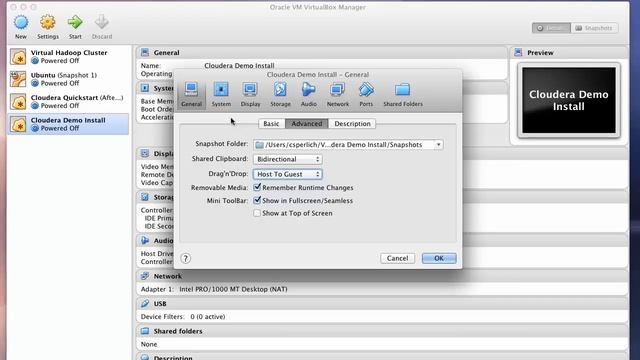The image size is (640, 360).
Task: Open Drag'n'Drop Host To Guest dropdown
Action: (288, 174)
